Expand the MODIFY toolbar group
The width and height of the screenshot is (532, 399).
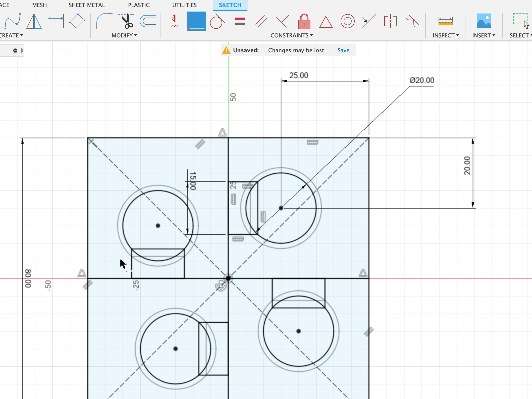click(124, 35)
